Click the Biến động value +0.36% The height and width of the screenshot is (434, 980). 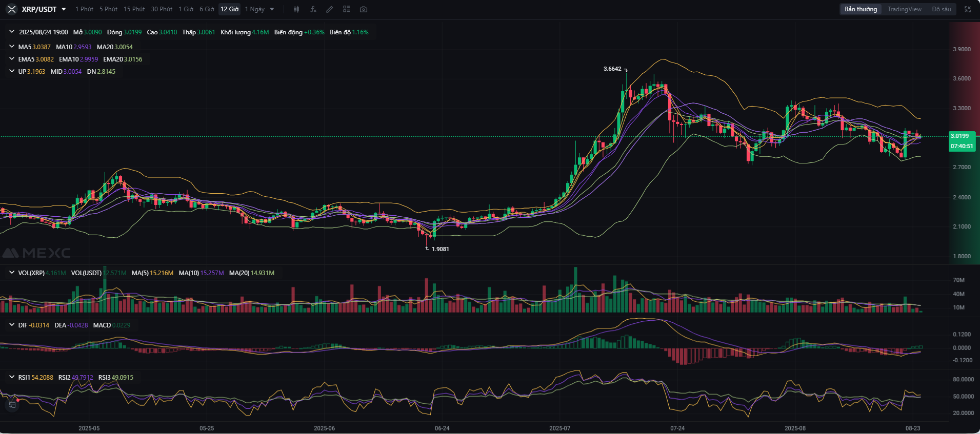[x=314, y=32]
